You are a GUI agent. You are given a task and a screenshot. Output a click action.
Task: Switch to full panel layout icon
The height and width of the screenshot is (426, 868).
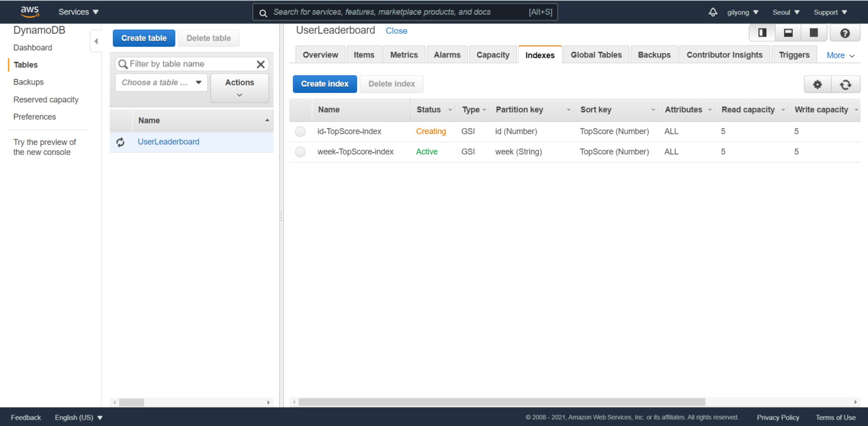point(814,33)
